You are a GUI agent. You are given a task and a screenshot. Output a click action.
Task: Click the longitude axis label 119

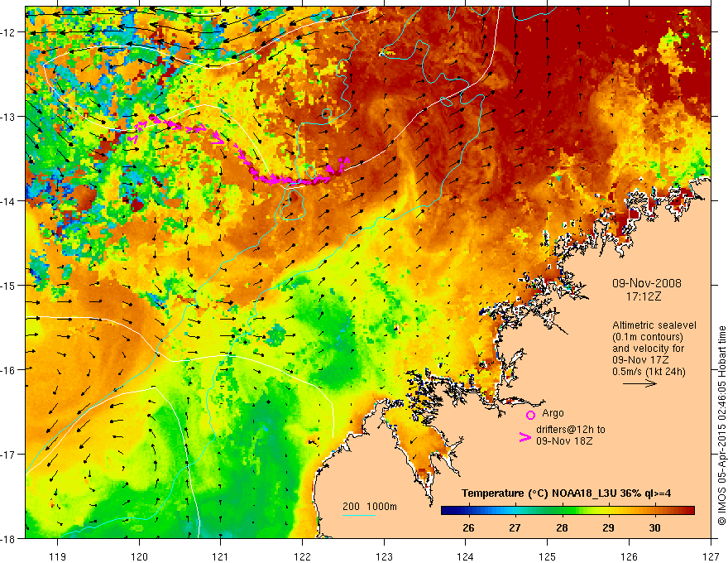(x=58, y=556)
